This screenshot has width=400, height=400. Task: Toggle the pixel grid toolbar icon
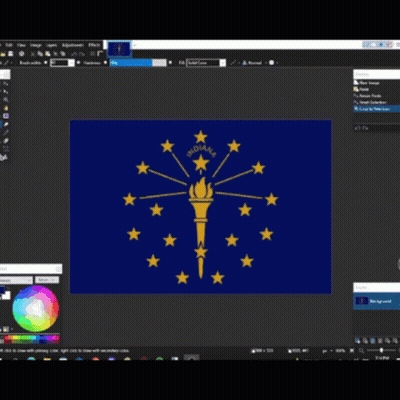coord(92,54)
